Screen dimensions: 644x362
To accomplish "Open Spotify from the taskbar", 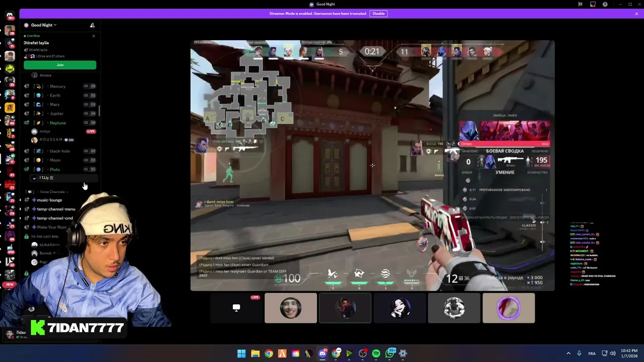I will (x=376, y=353).
